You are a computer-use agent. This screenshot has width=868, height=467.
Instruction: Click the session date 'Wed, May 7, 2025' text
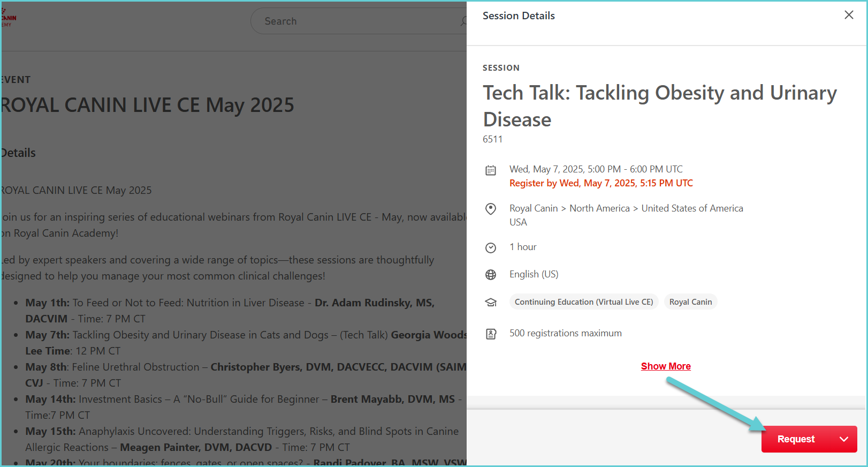pyautogui.click(x=596, y=169)
